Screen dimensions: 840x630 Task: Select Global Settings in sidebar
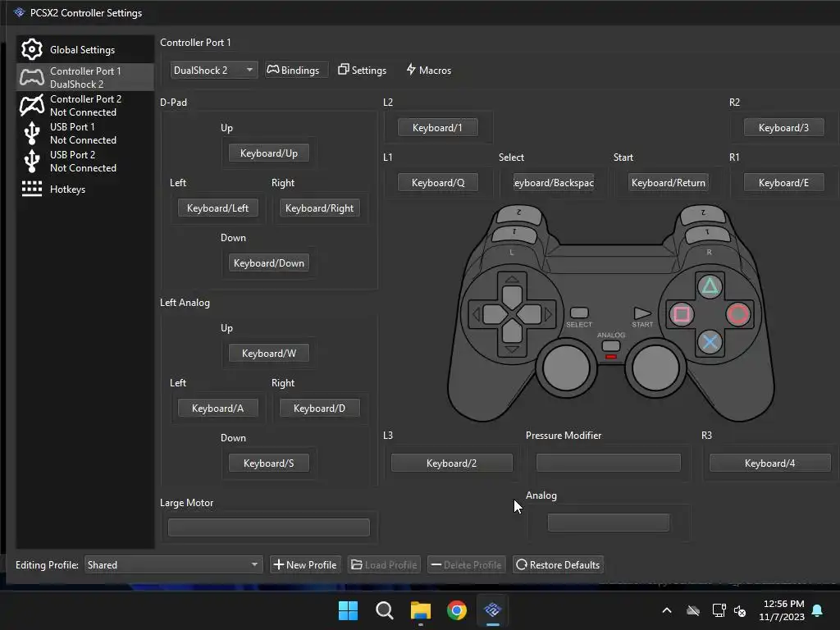(x=85, y=49)
